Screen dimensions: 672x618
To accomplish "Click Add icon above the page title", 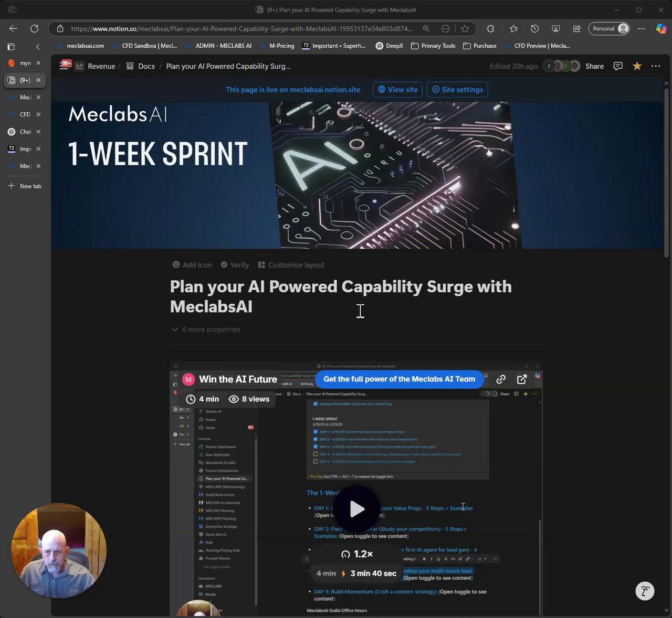I will point(192,265).
